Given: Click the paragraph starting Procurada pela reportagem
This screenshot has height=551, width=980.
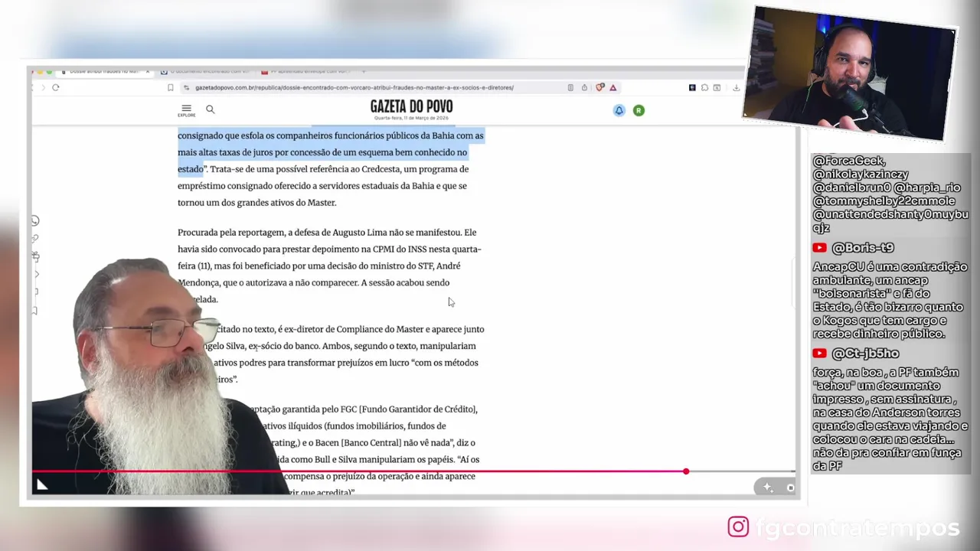Looking at the screenshot, I should (330, 266).
